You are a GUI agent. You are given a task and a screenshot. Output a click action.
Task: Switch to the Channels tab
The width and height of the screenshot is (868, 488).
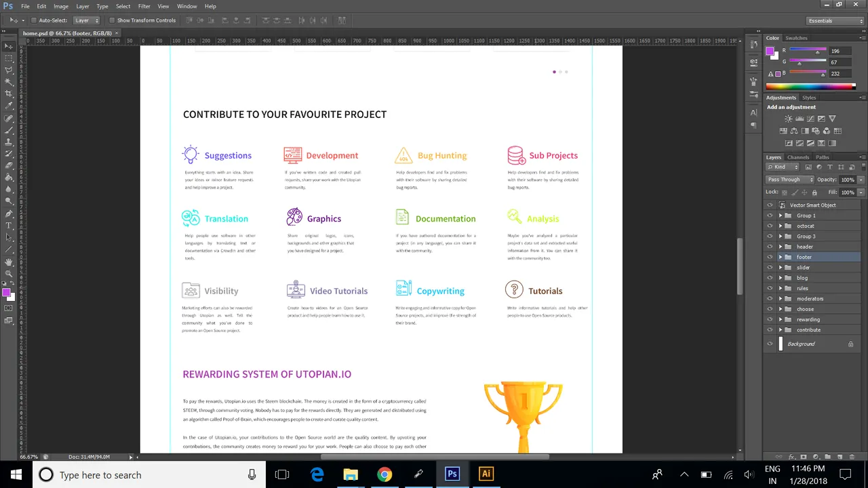point(798,157)
